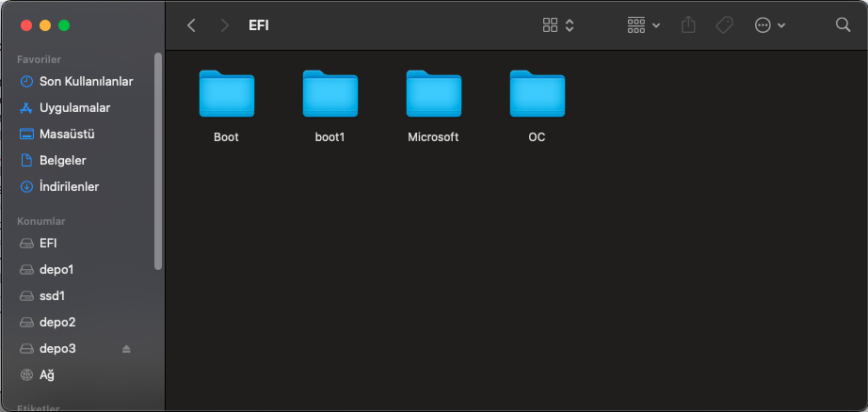The image size is (868, 412).
Task: Select the boot1 folder icon
Action: pyautogui.click(x=330, y=95)
